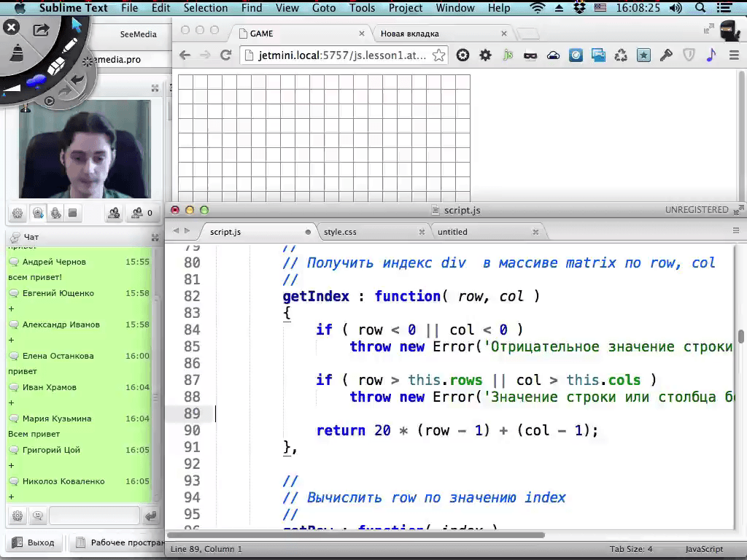Click the circular play button in radial palette
This screenshot has height=560, width=747.
[x=49, y=101]
